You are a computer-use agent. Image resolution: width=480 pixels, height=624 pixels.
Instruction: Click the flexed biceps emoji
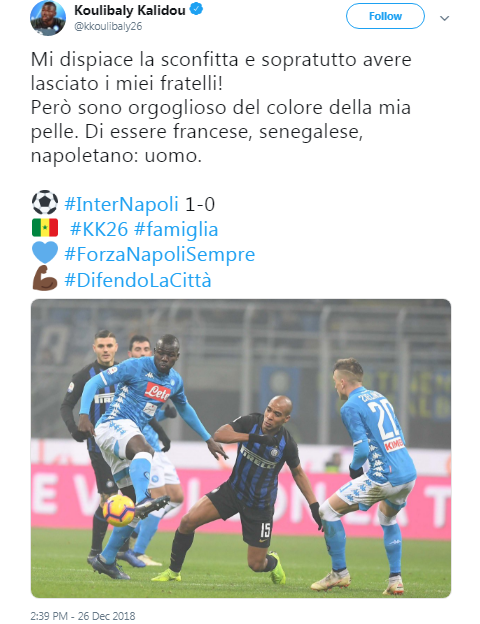[x=45, y=278]
